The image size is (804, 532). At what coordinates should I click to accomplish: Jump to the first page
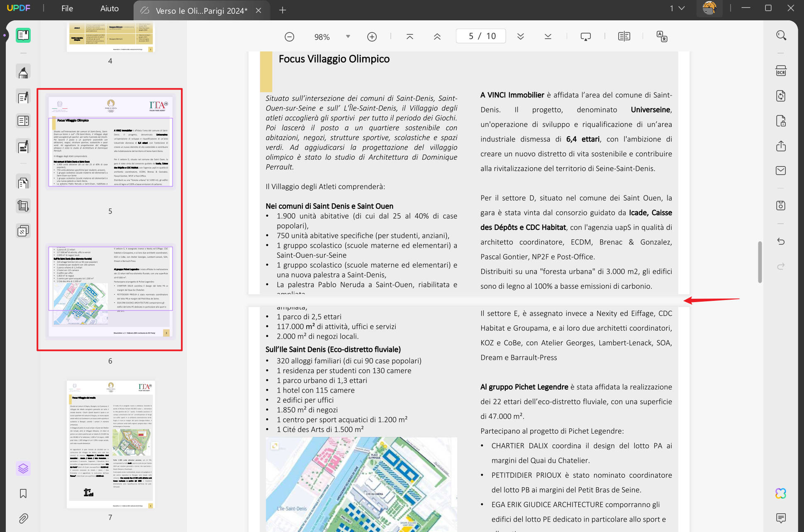point(410,37)
